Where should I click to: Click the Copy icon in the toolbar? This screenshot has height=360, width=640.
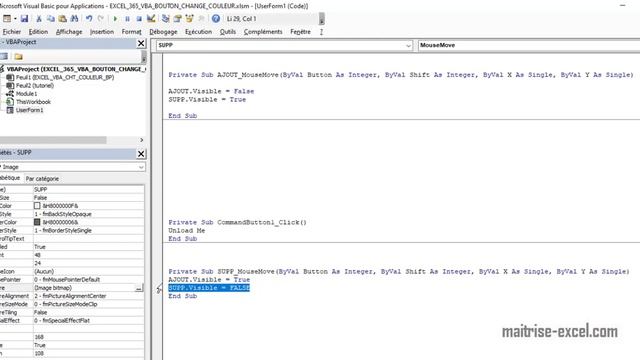click(51, 19)
